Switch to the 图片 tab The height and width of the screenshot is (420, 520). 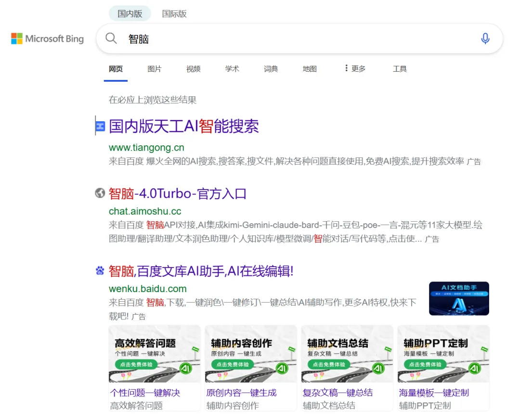click(155, 69)
